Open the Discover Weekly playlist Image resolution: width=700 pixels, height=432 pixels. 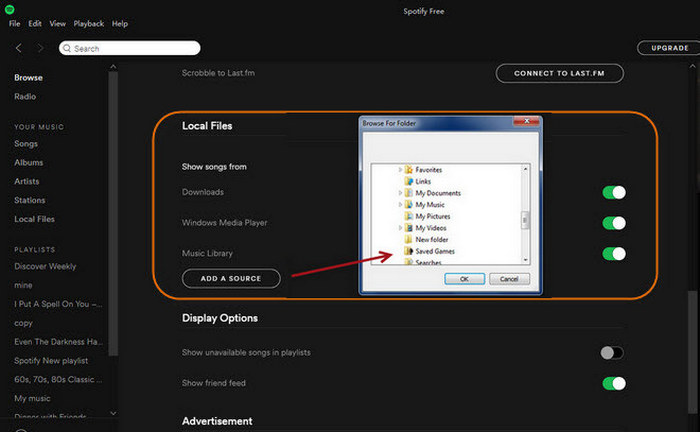pos(45,266)
